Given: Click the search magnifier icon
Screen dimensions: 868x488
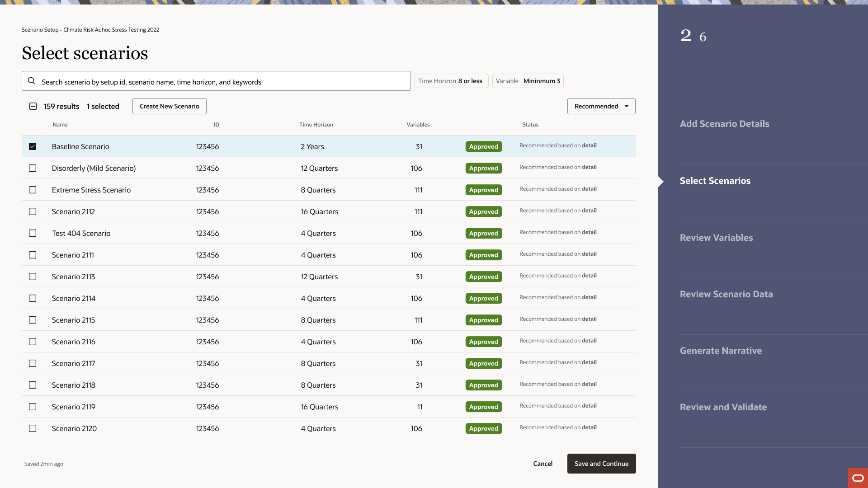Looking at the screenshot, I should coord(32,81).
